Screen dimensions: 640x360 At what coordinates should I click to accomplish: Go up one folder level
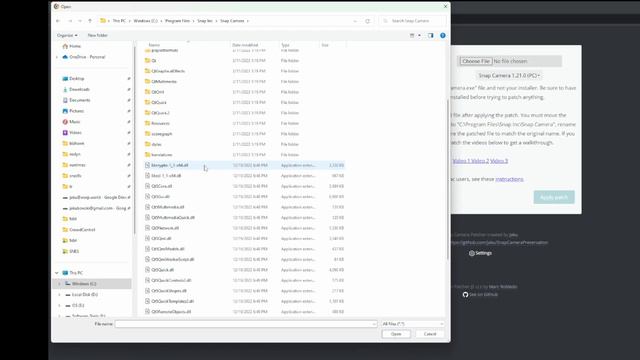tap(90, 21)
